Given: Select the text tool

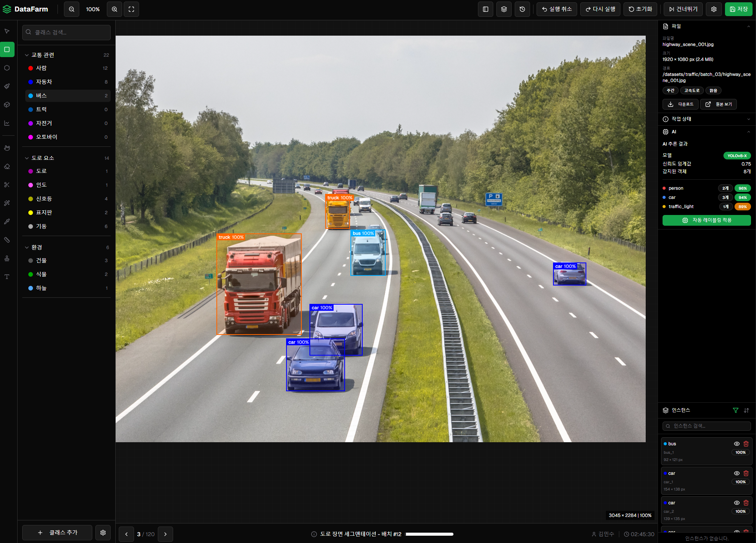Looking at the screenshot, I should 7,277.
